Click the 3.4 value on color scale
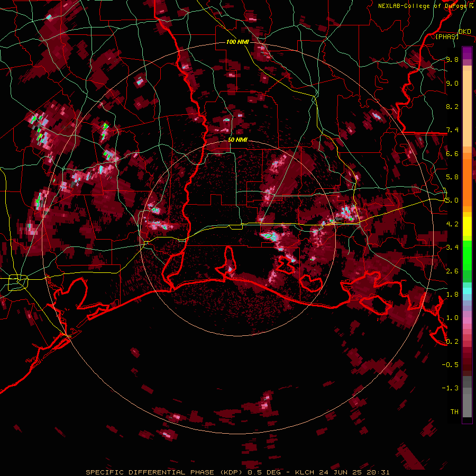Viewport: 476px width, 476px height. [x=452, y=248]
